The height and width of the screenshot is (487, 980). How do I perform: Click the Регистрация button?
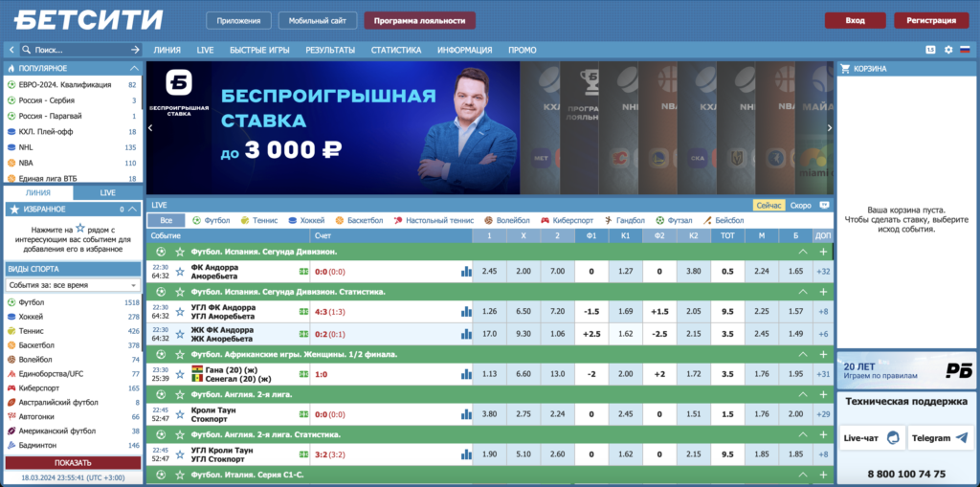click(x=930, y=21)
